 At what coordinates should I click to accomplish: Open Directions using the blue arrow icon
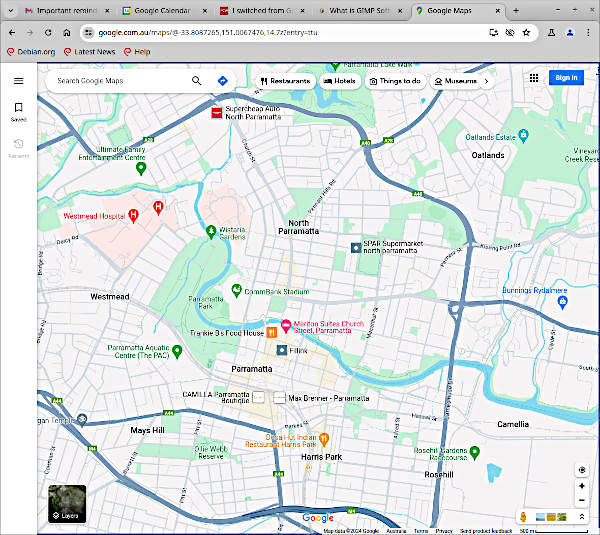tap(222, 80)
